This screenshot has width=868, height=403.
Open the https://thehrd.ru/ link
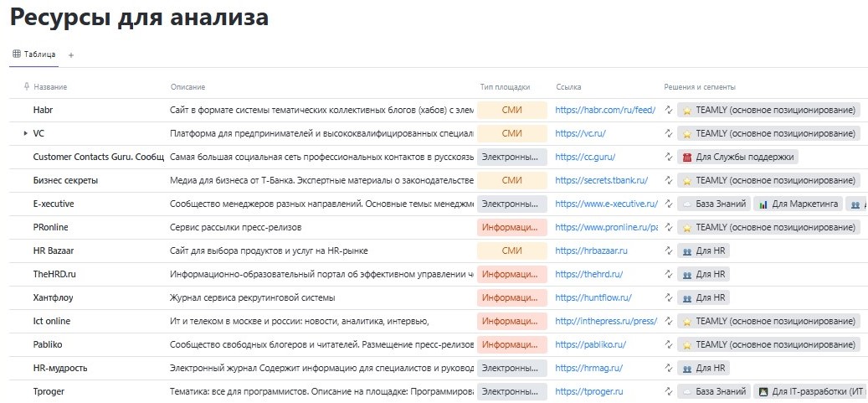[x=589, y=274]
